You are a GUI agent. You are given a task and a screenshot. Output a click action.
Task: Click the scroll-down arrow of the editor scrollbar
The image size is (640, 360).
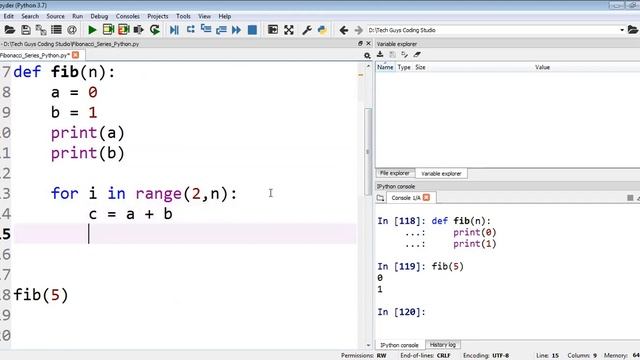click(368, 345)
